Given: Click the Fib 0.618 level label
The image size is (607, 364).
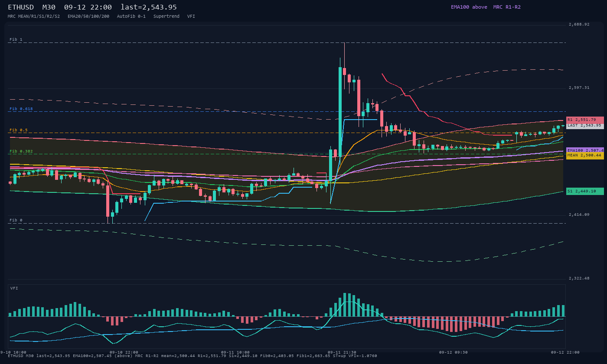Looking at the screenshot, I should [21, 109].
